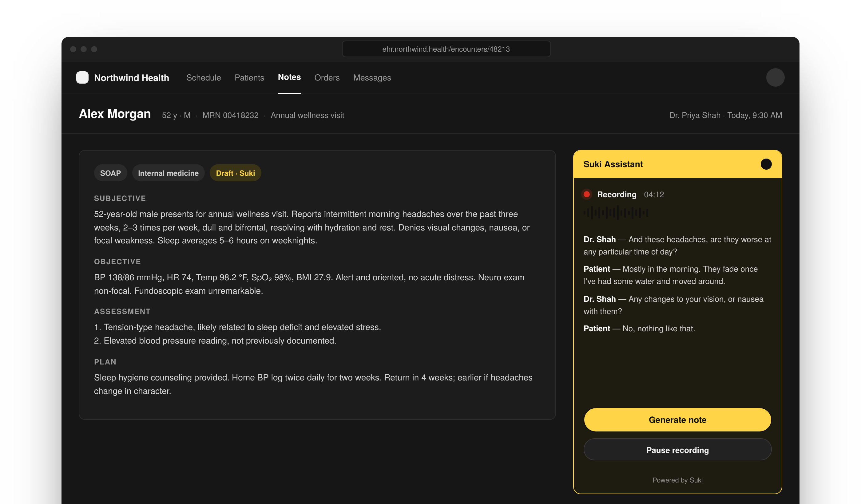Click the ASSESSMENT section heading
861x504 pixels.
(122, 311)
